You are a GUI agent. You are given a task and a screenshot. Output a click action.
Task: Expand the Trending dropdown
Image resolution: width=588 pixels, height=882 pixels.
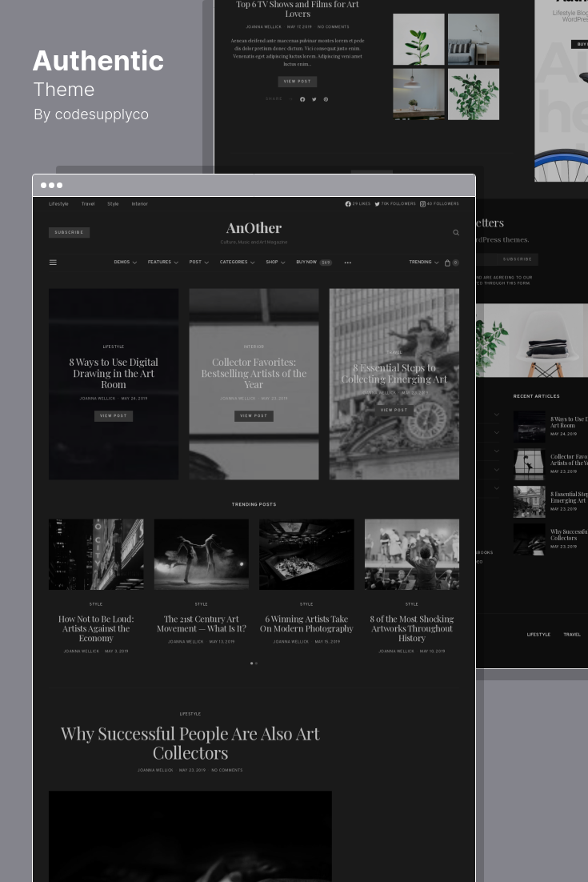click(x=424, y=263)
